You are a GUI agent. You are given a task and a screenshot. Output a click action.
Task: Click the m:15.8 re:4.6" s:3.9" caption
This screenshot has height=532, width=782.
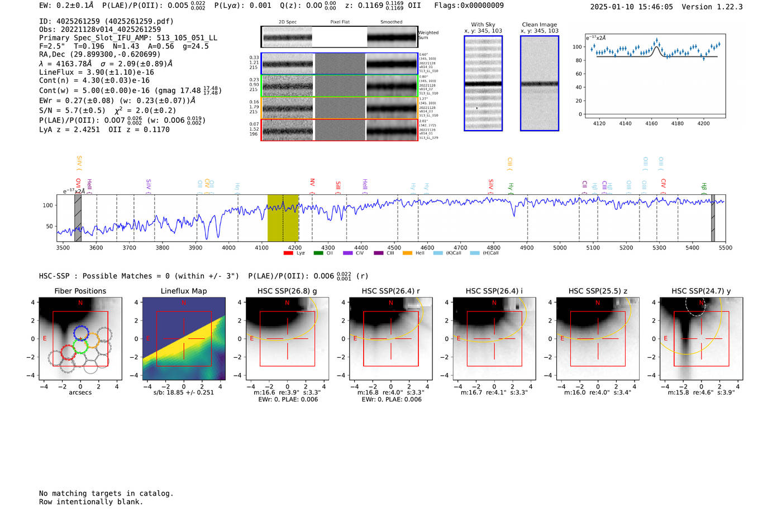tap(702, 392)
